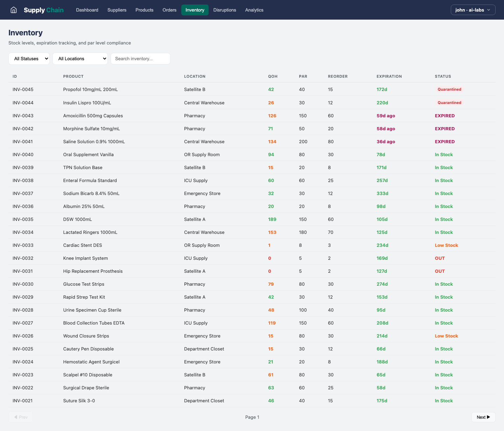This screenshot has height=431, width=504.
Task: Go to the Products page
Action: pos(144,10)
